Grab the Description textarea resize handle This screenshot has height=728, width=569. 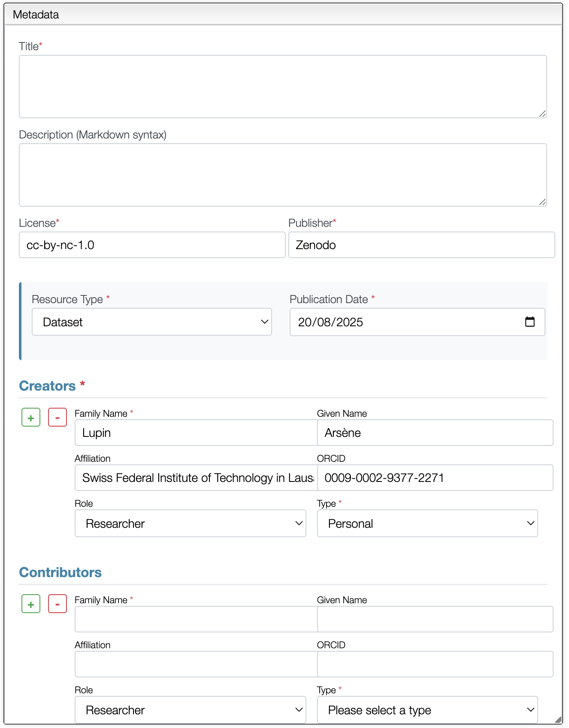point(542,202)
